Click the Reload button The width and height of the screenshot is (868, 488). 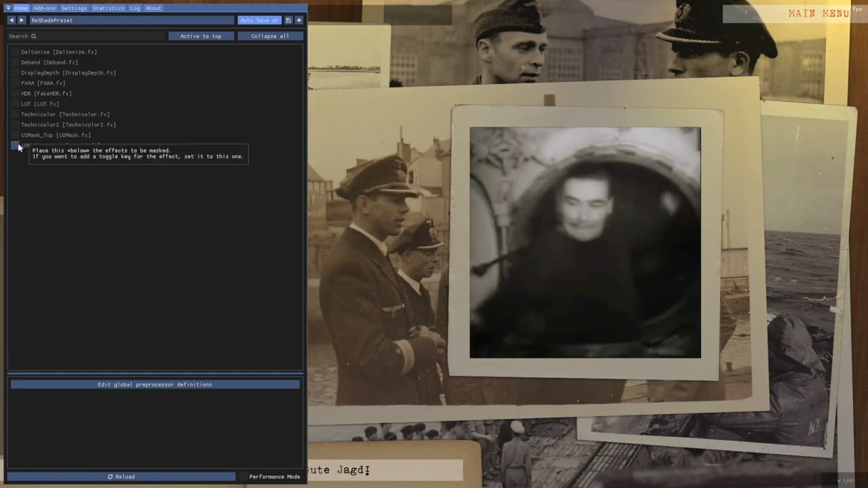tap(121, 476)
